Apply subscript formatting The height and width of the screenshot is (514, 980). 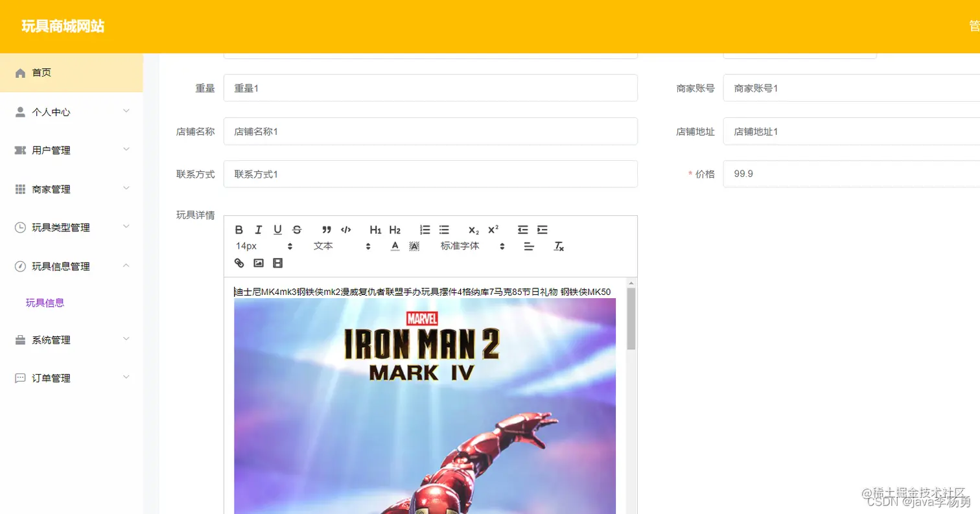point(474,229)
